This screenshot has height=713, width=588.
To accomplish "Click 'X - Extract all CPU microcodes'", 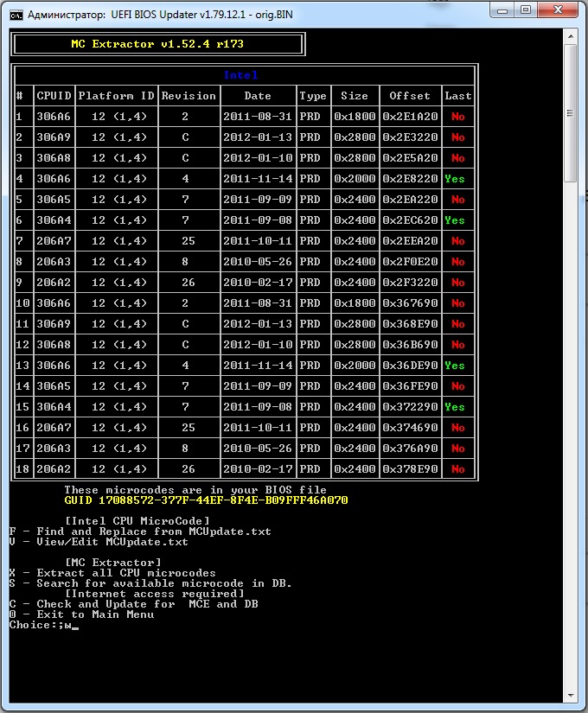I will [x=112, y=573].
